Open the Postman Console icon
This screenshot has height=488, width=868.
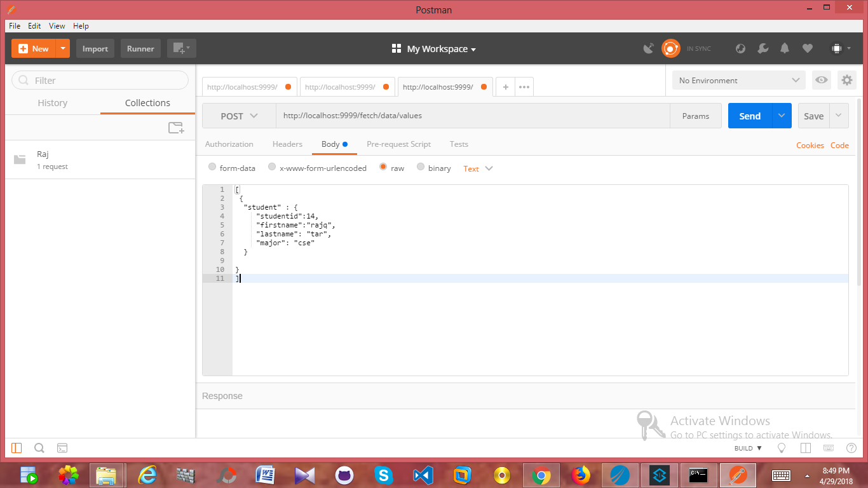pyautogui.click(x=62, y=448)
